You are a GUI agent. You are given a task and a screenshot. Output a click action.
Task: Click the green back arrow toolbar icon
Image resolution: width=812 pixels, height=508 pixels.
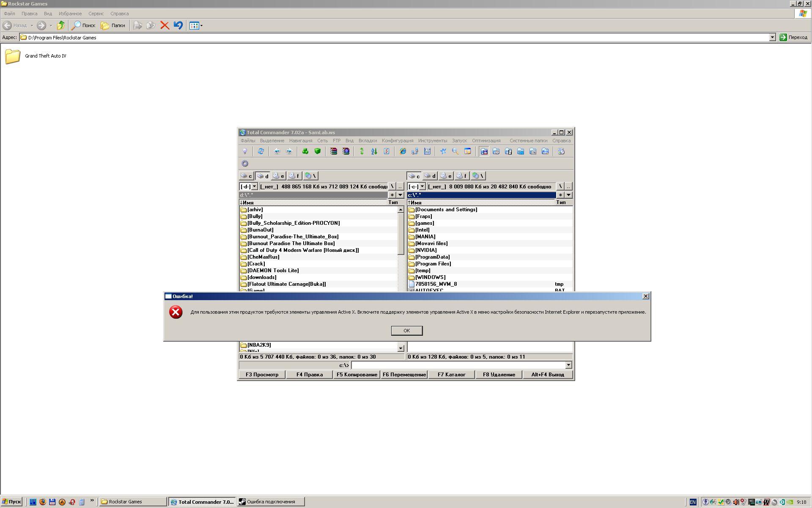[277, 151]
